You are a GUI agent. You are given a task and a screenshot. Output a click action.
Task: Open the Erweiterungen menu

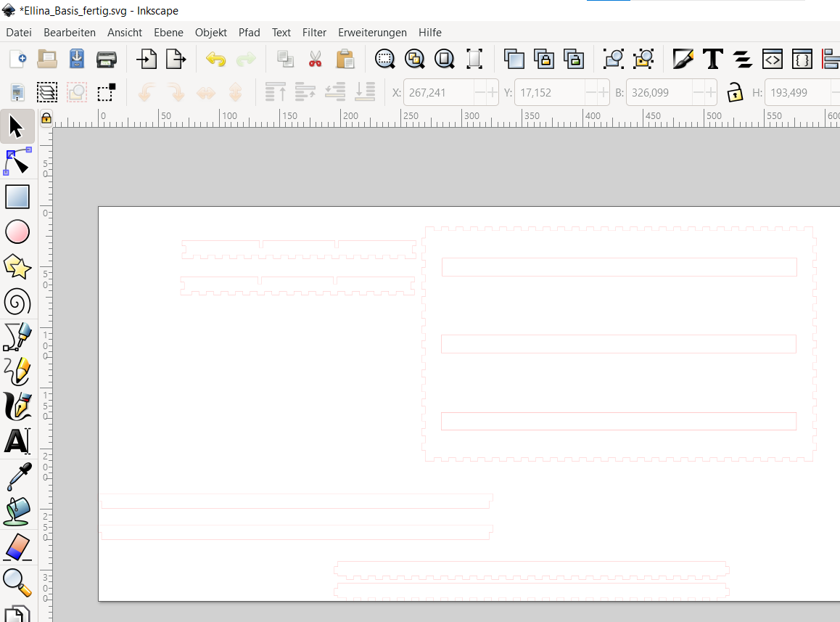tap(372, 32)
